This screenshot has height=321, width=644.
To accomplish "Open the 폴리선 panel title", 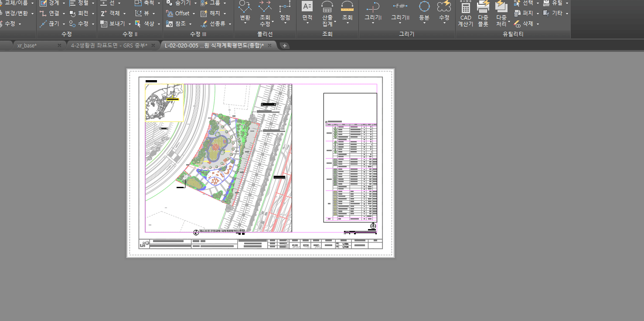I will 265,34.
